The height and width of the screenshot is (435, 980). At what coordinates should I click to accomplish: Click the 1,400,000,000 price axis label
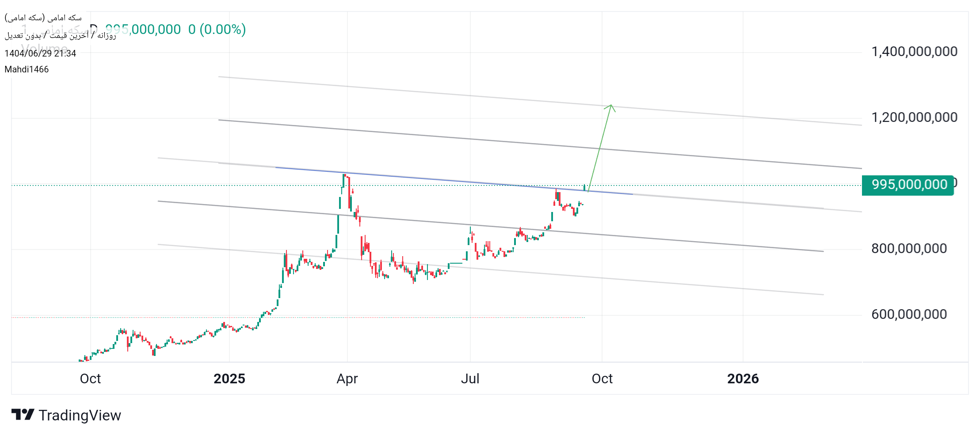(x=914, y=52)
